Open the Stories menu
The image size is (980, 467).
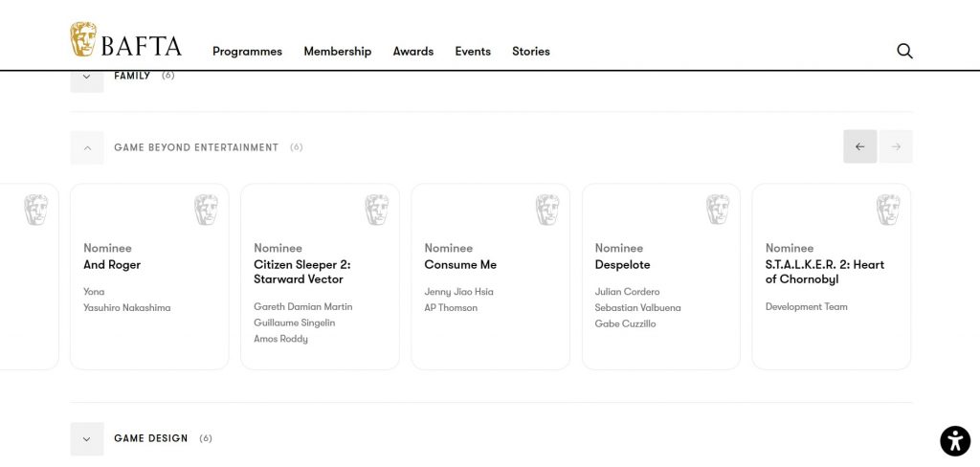pos(530,52)
